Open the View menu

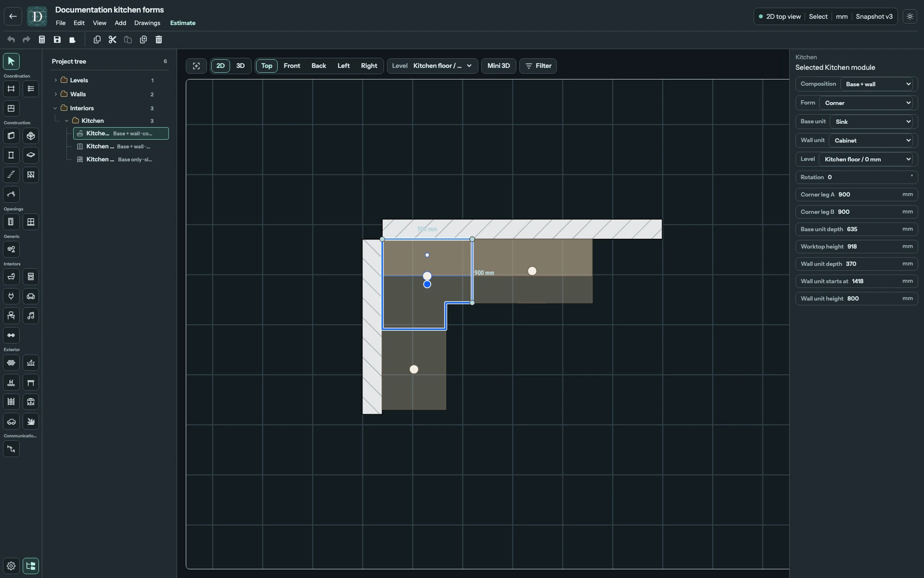point(100,23)
